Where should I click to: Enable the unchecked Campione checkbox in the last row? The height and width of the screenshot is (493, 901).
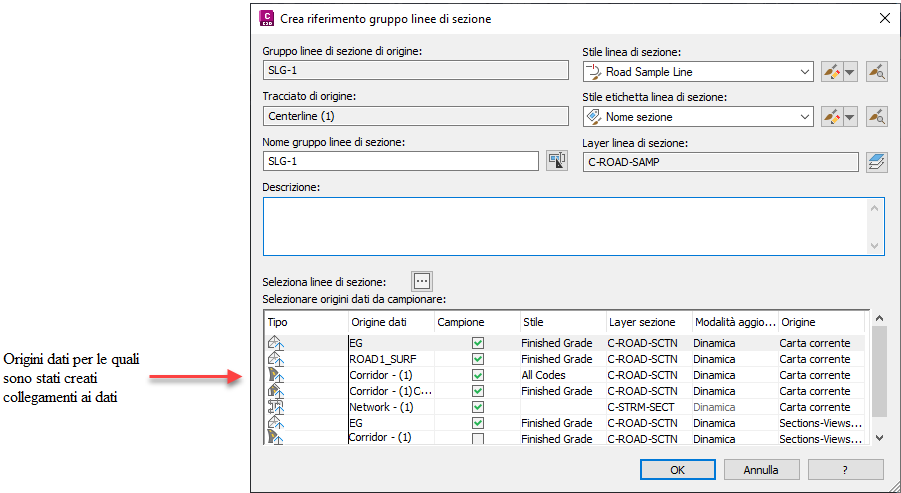478,439
